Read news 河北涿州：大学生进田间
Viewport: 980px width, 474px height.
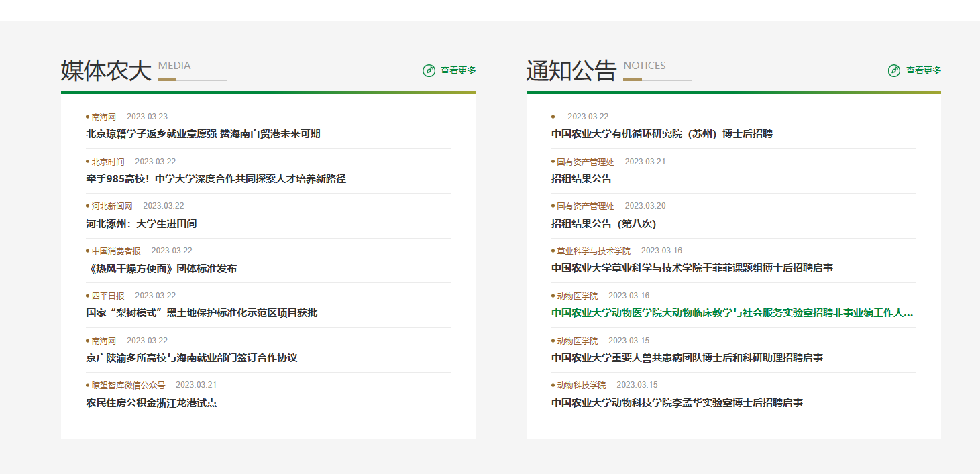[x=141, y=224]
